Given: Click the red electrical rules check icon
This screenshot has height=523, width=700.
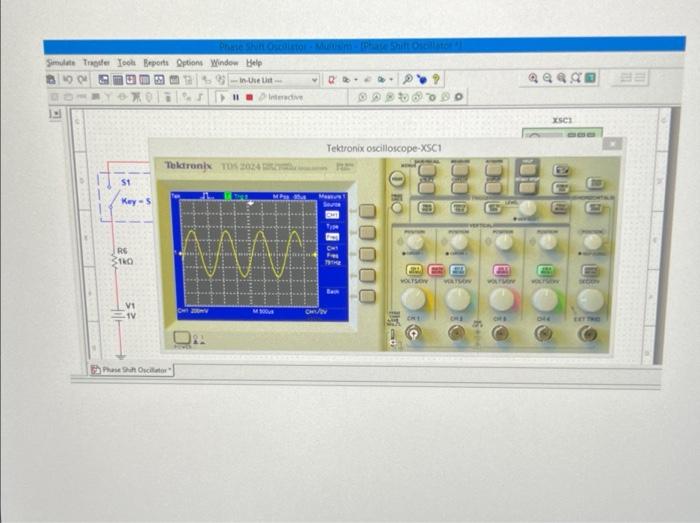Looking at the screenshot, I should pos(332,80).
